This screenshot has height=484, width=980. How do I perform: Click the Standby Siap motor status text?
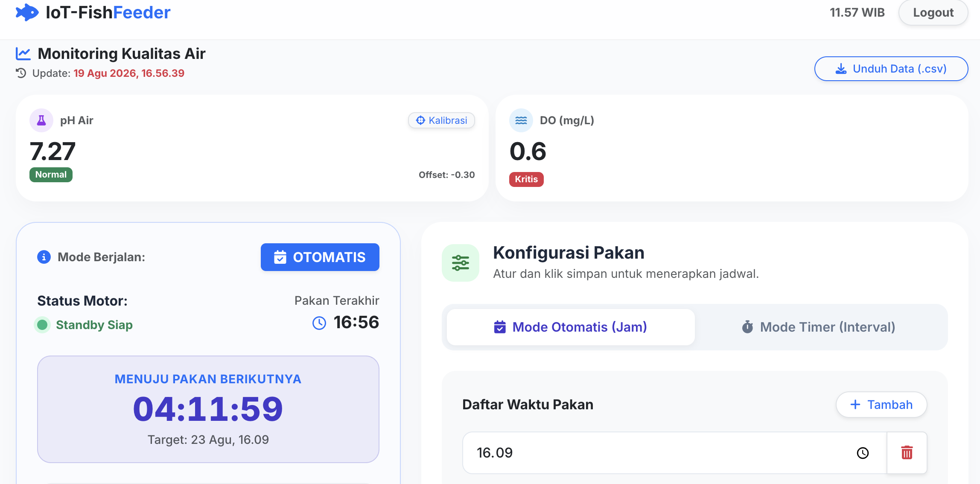click(94, 325)
